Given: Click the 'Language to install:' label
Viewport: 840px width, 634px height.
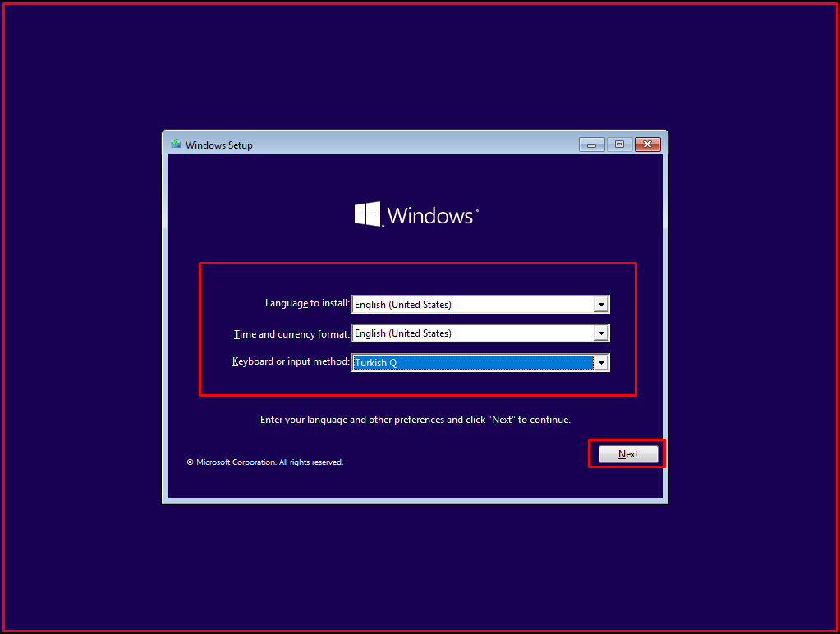Looking at the screenshot, I should tap(307, 303).
